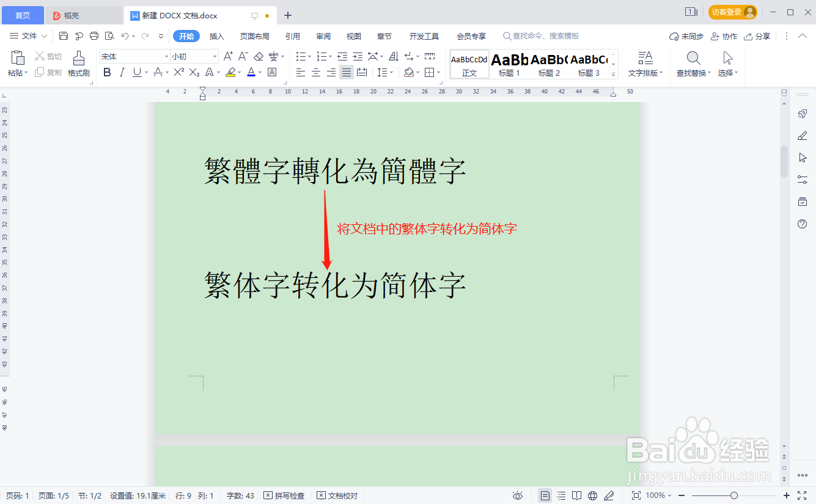
Task: Switch to Page Layout view in status bar
Action: pos(545,495)
